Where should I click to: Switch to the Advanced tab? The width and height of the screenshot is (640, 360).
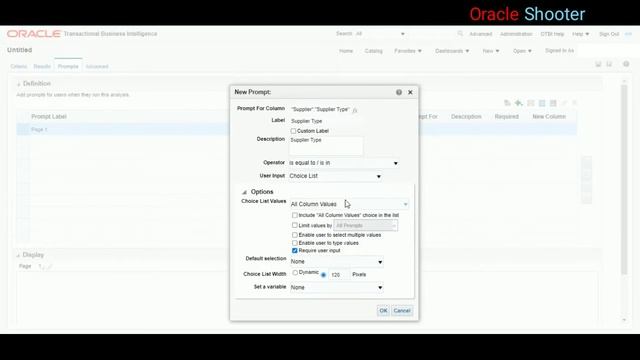click(x=97, y=67)
